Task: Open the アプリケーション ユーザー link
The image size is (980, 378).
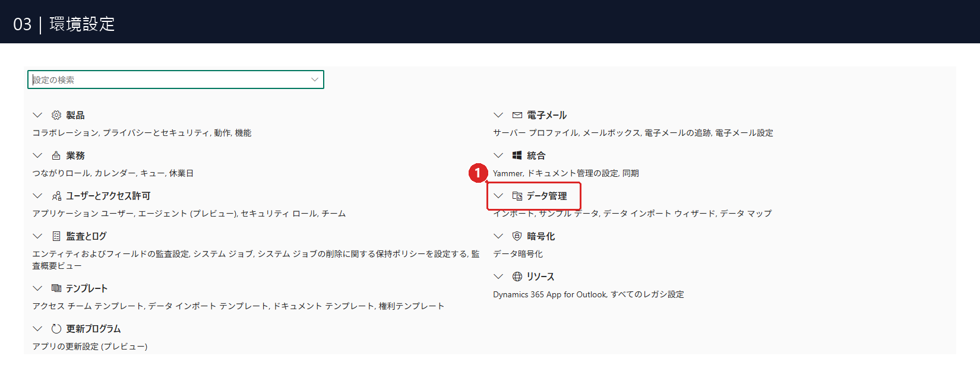Action: click(x=83, y=214)
